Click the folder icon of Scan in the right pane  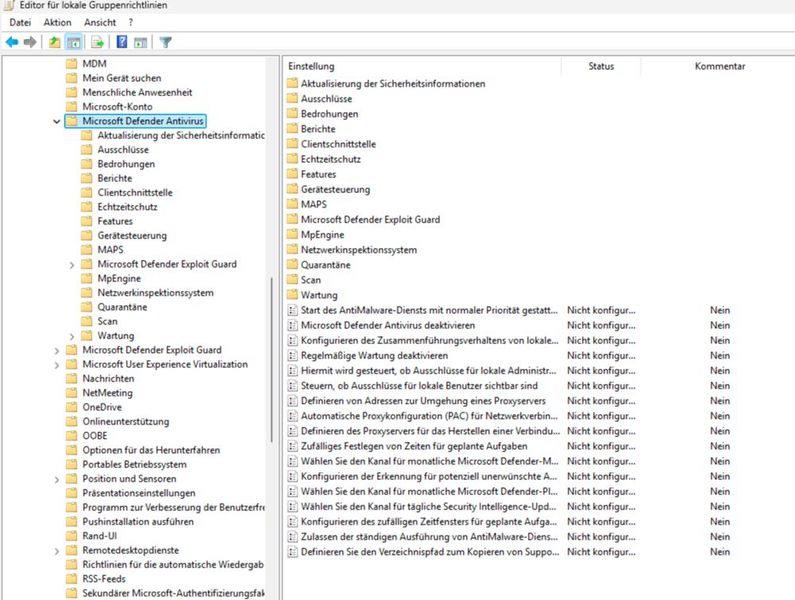point(292,279)
